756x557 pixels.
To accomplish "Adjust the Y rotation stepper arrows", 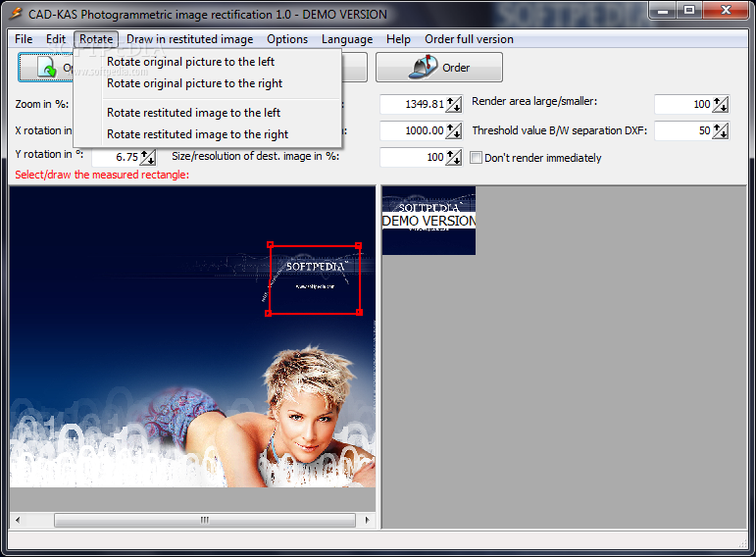I will (148, 157).
